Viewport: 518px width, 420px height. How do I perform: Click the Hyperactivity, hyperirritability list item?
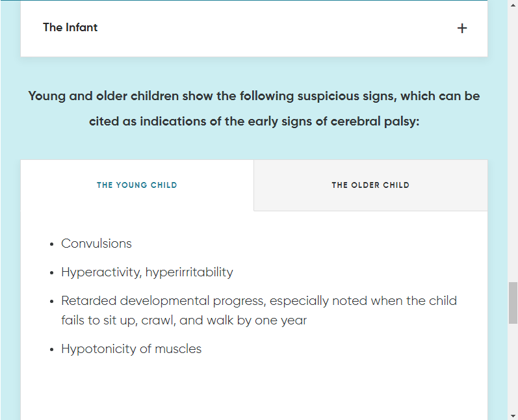click(x=147, y=272)
